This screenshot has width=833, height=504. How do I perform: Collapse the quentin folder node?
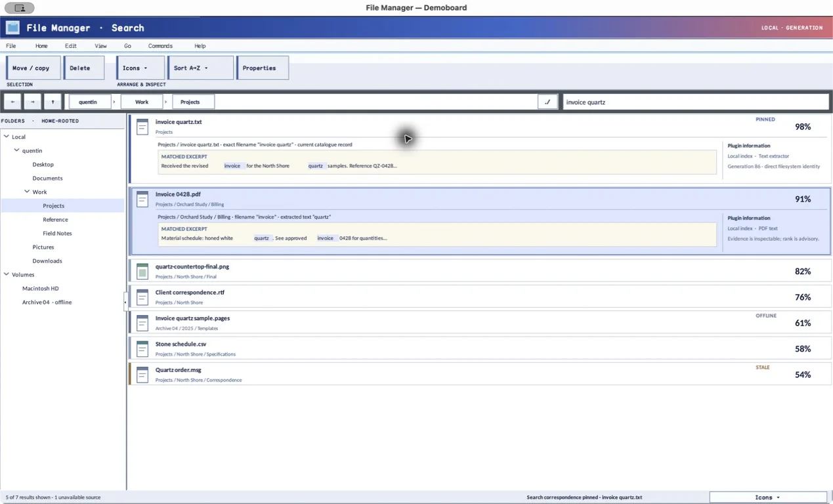click(17, 150)
